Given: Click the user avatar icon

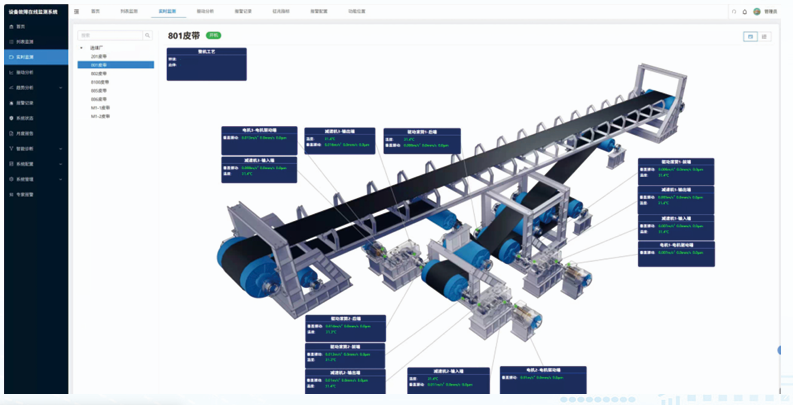Looking at the screenshot, I should tap(757, 11).
